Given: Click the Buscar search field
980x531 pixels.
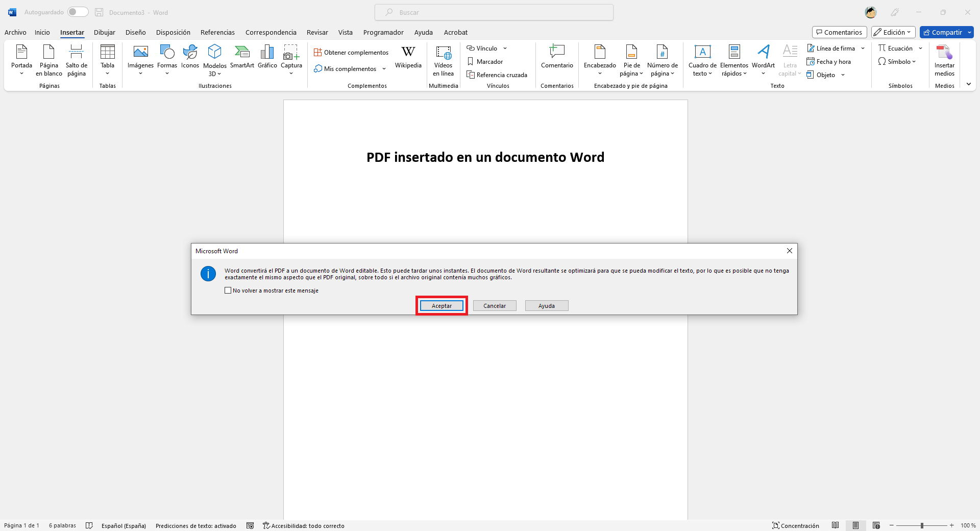Looking at the screenshot, I should (x=494, y=12).
